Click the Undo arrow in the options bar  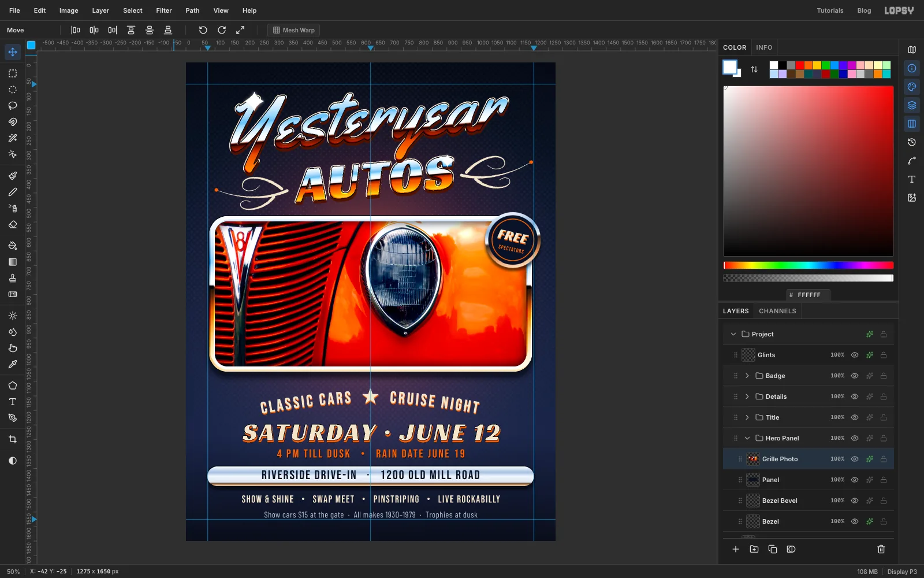[x=203, y=30]
